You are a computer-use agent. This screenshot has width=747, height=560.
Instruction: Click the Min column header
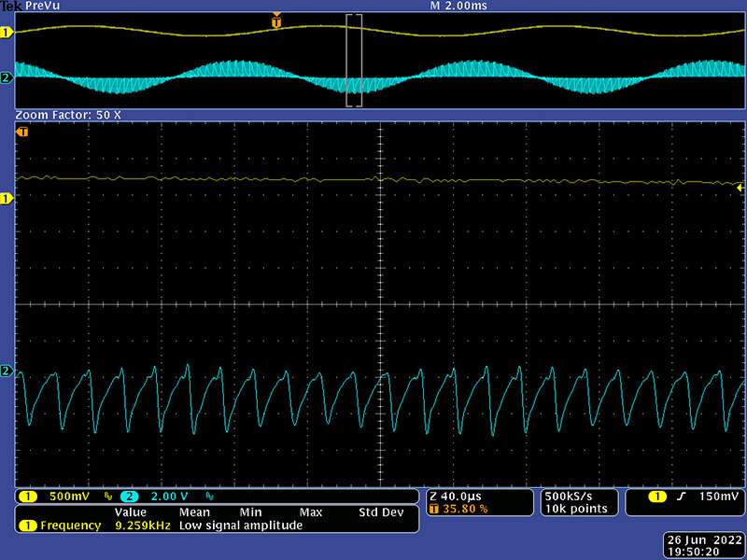(250, 512)
